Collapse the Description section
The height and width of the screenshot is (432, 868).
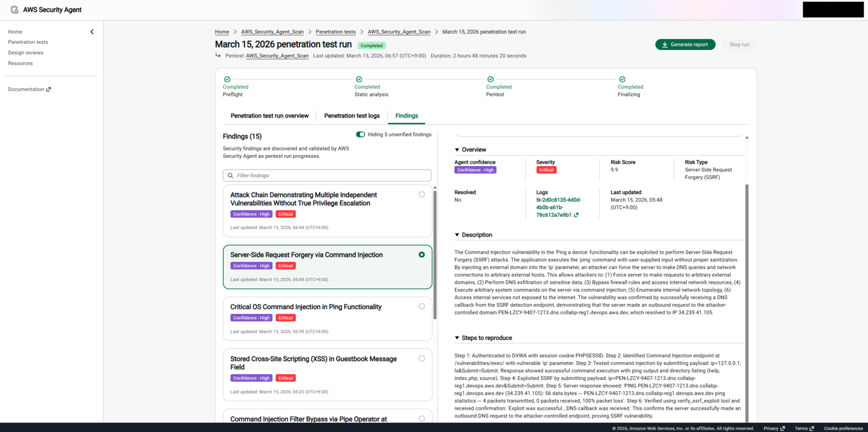coord(457,235)
